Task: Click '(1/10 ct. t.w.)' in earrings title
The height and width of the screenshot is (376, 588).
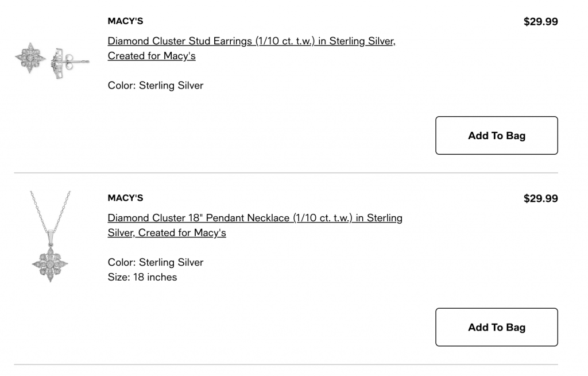Action: click(x=285, y=41)
